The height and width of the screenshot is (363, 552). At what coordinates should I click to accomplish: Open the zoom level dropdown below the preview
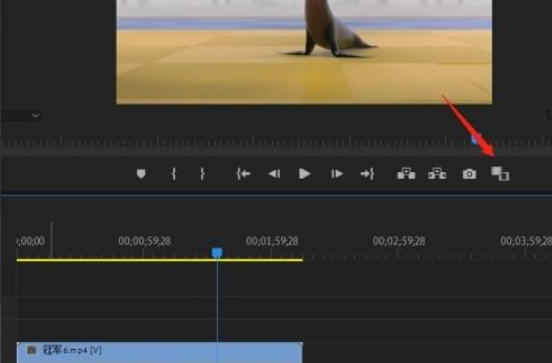tap(21, 115)
